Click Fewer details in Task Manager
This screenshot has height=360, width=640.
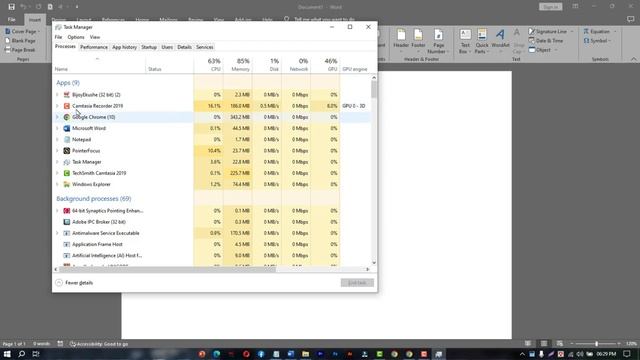click(74, 282)
